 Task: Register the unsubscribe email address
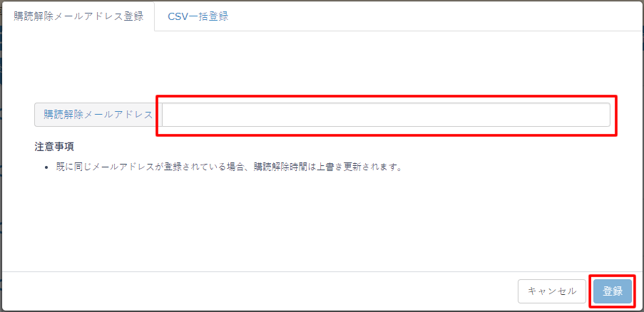[x=613, y=291]
